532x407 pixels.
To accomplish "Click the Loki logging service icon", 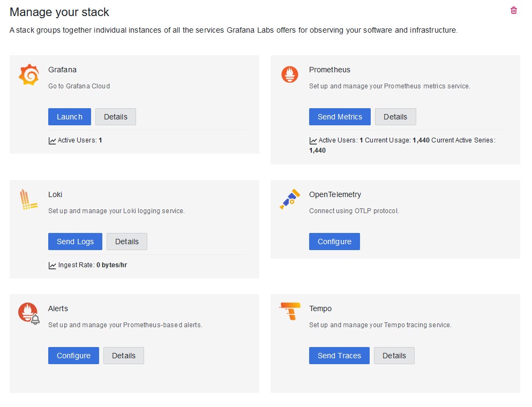I will pos(28,199).
